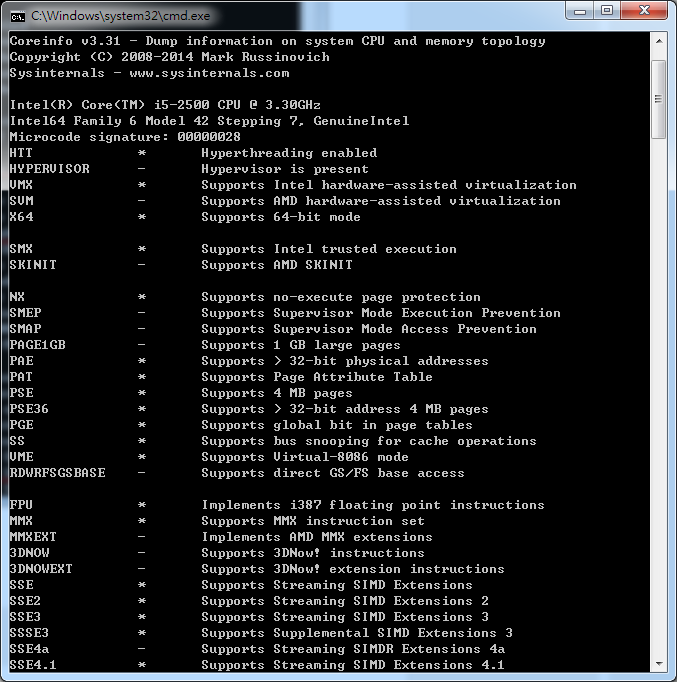Click the 'SSSE3' feature name
This screenshot has height=682, width=677.
coord(29,633)
